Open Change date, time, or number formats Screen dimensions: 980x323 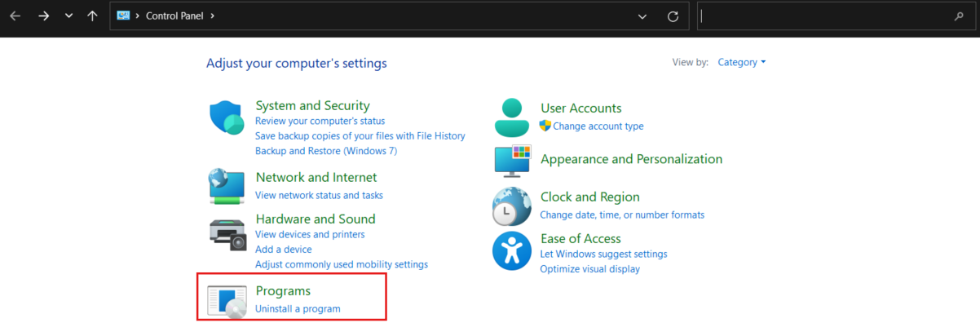pyautogui.click(x=622, y=215)
